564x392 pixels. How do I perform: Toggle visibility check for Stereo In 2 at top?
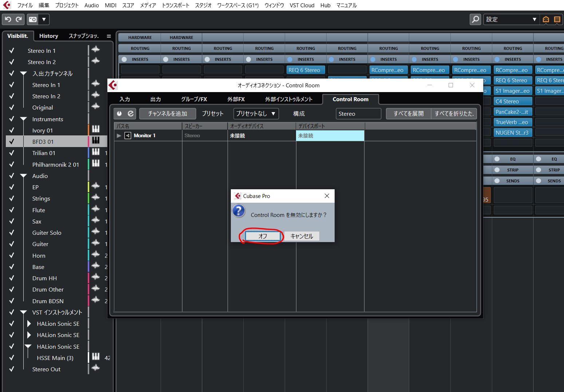click(12, 62)
